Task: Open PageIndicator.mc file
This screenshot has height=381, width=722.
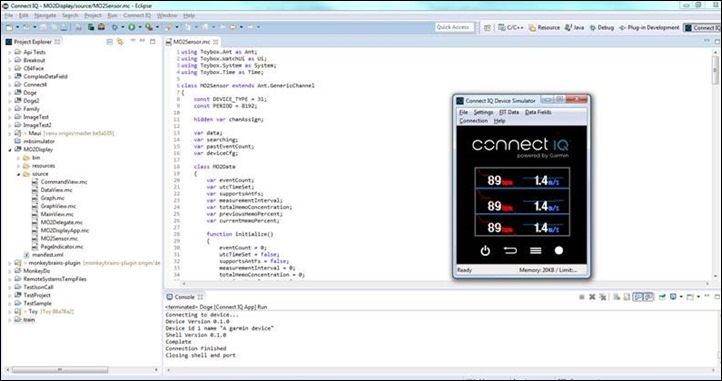Action: (x=62, y=247)
